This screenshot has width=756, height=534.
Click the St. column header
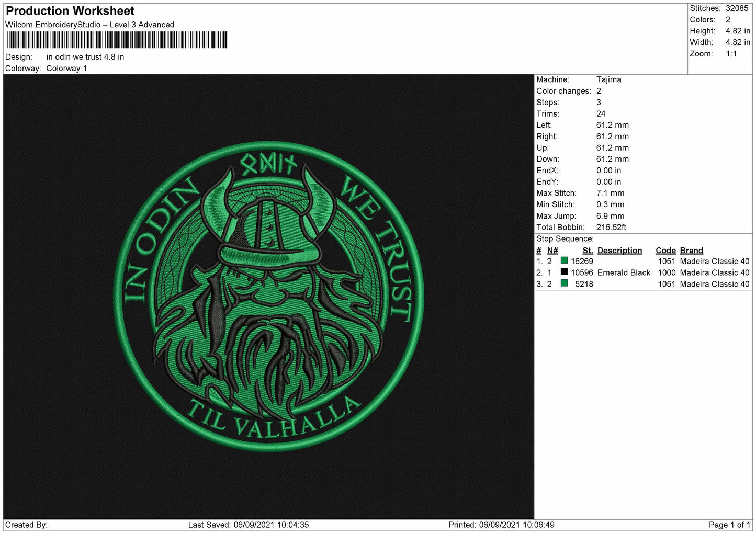coord(588,251)
